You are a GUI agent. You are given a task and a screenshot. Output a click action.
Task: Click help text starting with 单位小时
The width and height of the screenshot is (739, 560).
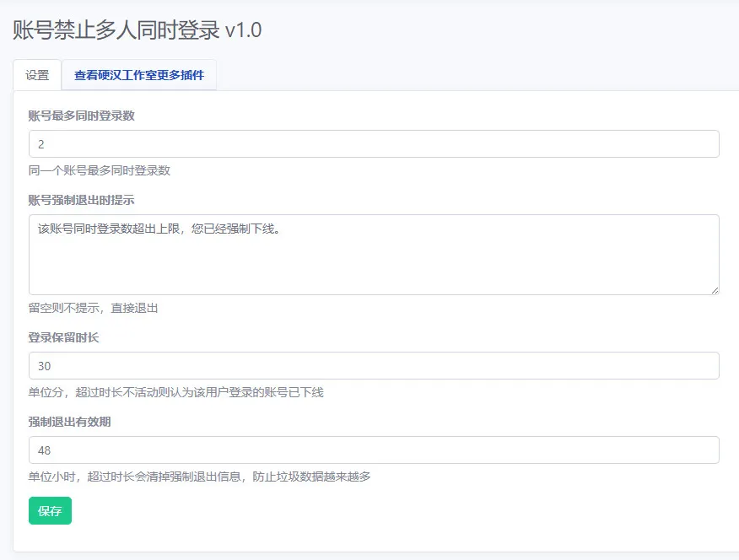coord(199,477)
